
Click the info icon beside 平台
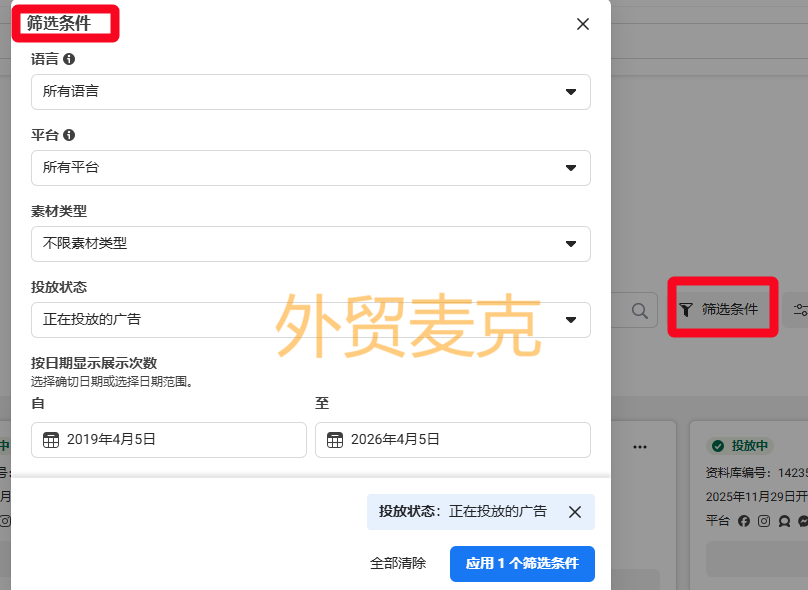pos(69,135)
